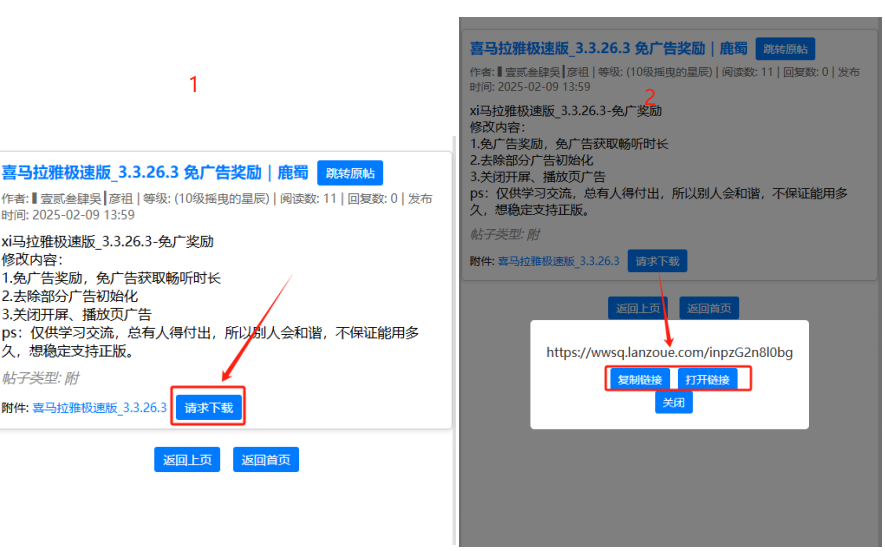Click dimmed 返回上页 button in right panel
885x551 pixels.
point(638,308)
